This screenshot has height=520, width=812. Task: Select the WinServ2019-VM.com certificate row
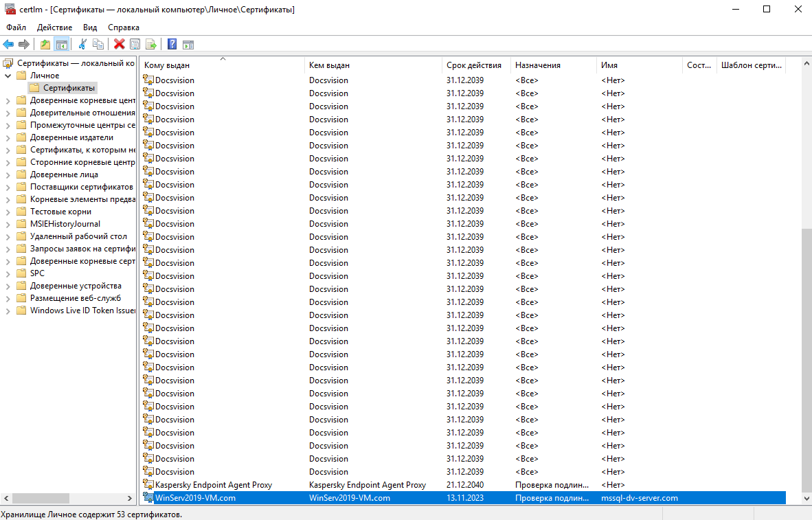(x=464, y=498)
